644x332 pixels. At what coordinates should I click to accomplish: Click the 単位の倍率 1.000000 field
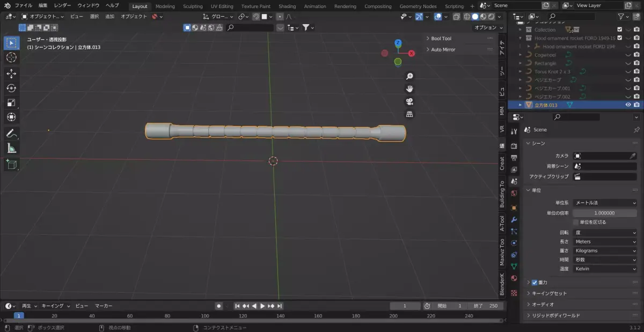(x=605, y=213)
